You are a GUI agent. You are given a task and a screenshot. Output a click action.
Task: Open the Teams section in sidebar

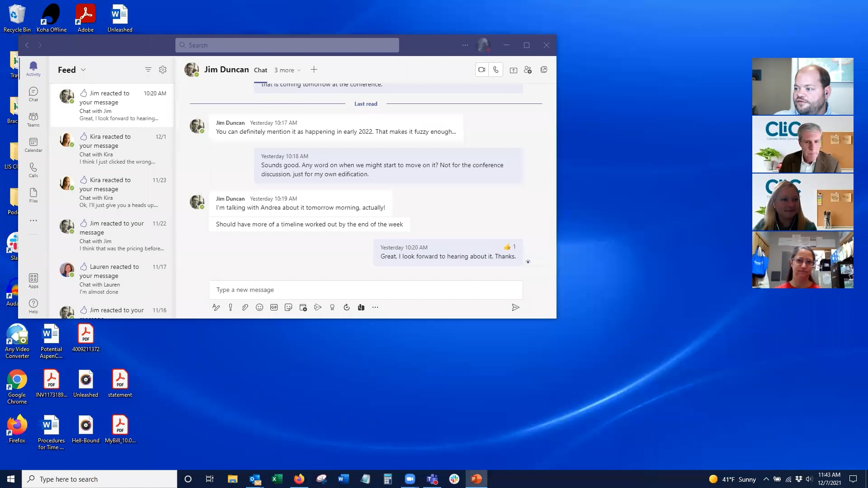coord(33,119)
